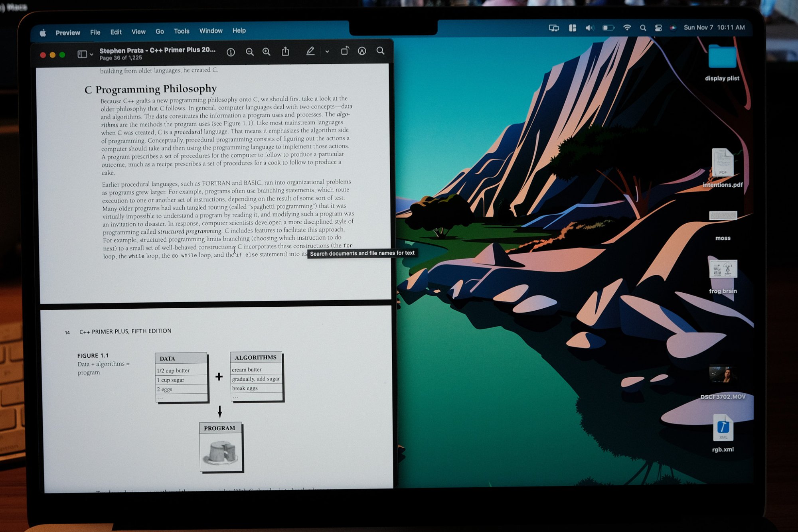Expand the highlight color dropdown arrow
The height and width of the screenshot is (532, 798).
click(x=327, y=51)
